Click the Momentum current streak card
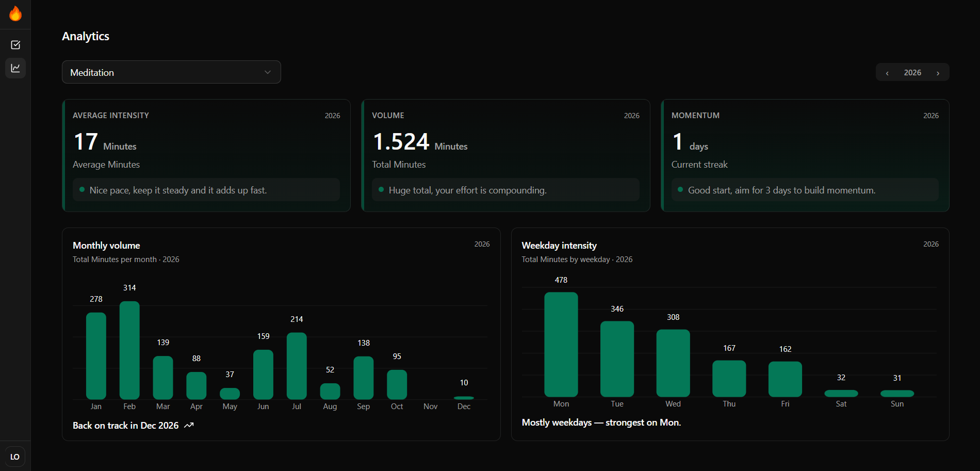Screen dimensions: 980x471 pos(805,155)
